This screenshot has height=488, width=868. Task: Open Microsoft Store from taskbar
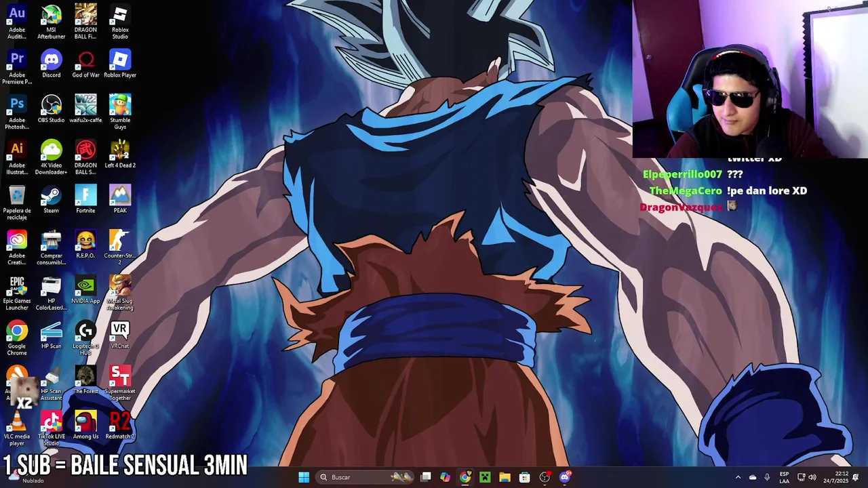[524, 477]
